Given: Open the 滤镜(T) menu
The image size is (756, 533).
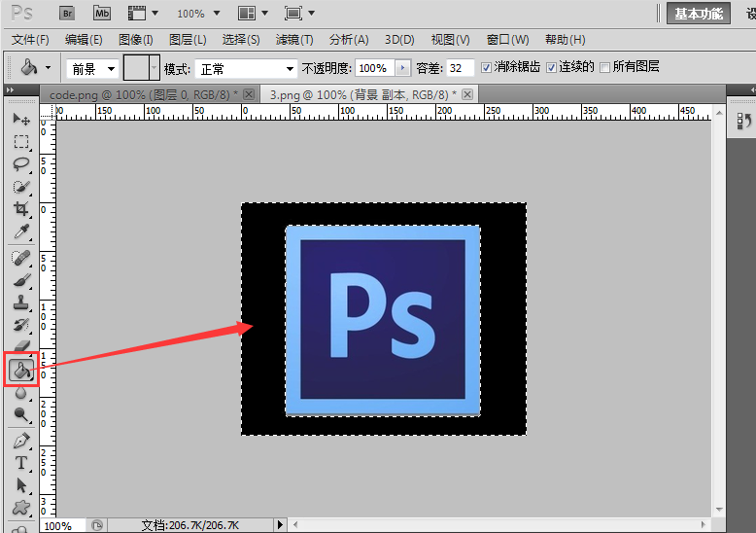Looking at the screenshot, I should (294, 40).
